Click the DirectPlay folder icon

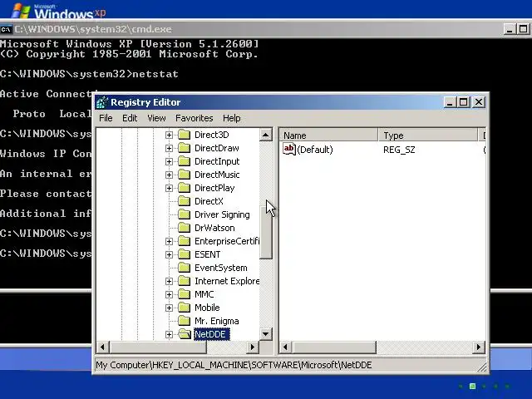[185, 188]
